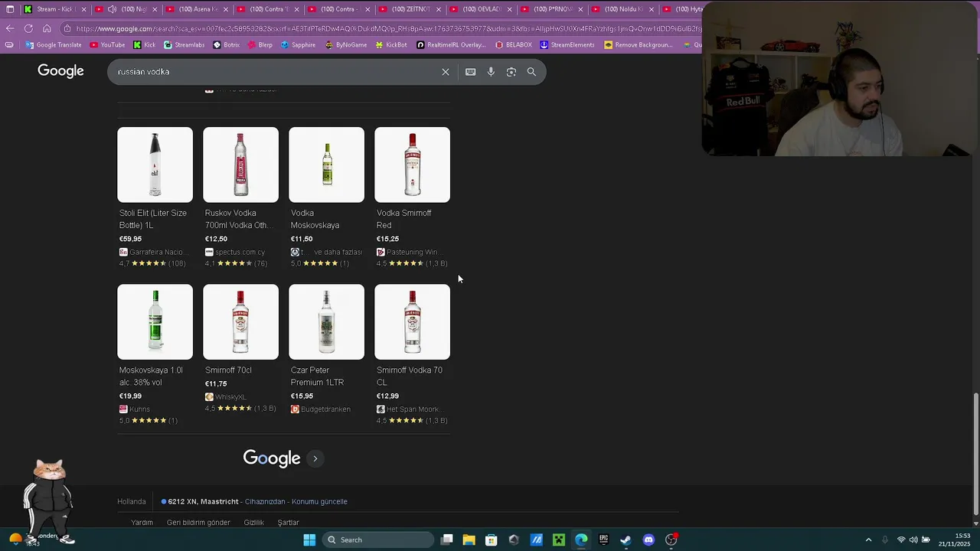Go to the Google logo homepage

pyautogui.click(x=60, y=71)
